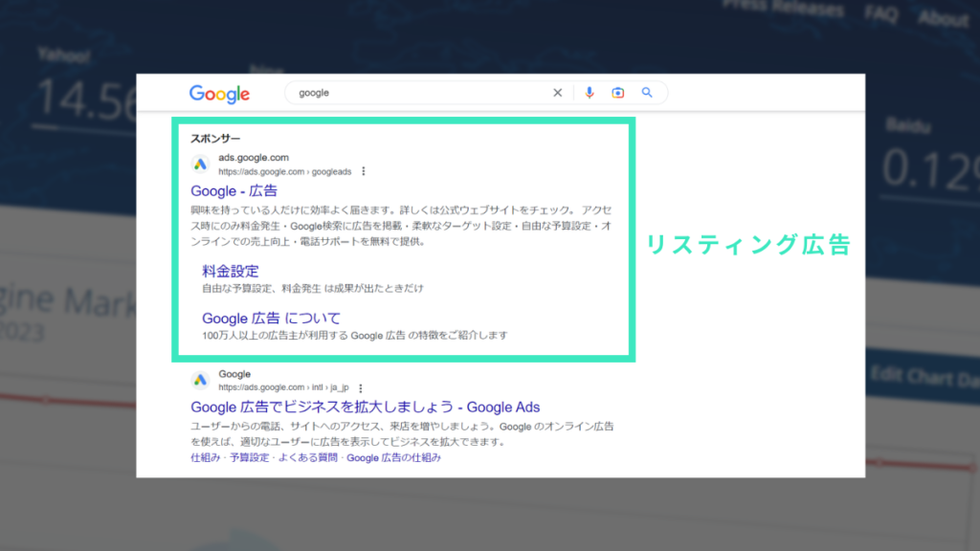Viewport: 980px width, 551px height.
Task: Open the "料金設定" ad sitelink
Action: pos(230,271)
